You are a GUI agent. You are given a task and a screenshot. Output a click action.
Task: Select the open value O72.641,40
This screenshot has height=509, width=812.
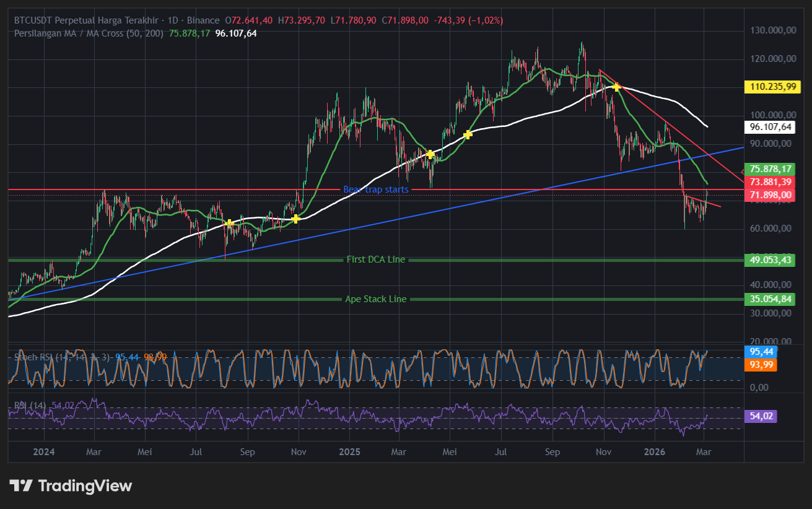[x=249, y=20]
